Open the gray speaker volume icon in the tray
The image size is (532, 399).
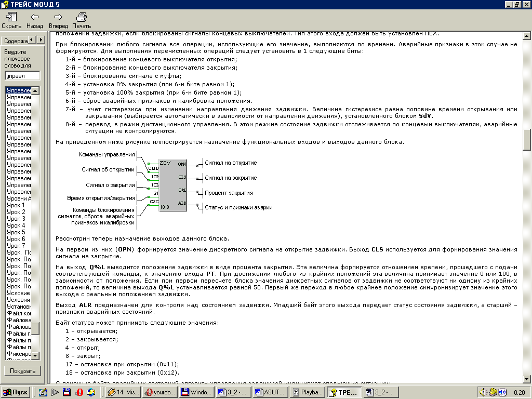tap(483, 393)
